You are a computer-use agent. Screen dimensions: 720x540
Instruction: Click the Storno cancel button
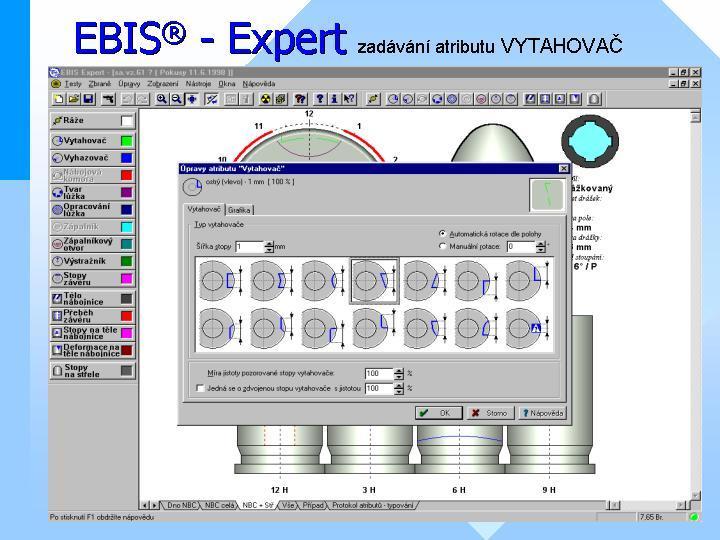coord(490,413)
